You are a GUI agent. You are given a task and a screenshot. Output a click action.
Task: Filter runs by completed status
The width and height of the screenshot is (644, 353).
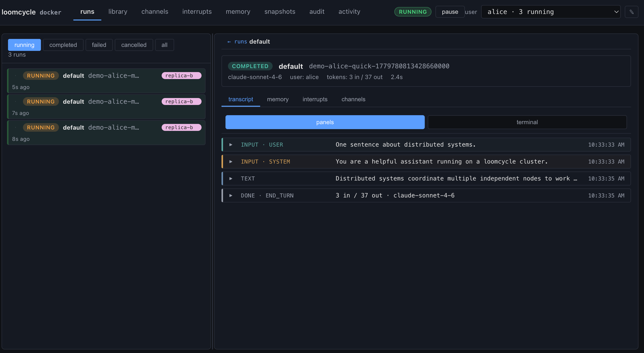click(x=63, y=45)
